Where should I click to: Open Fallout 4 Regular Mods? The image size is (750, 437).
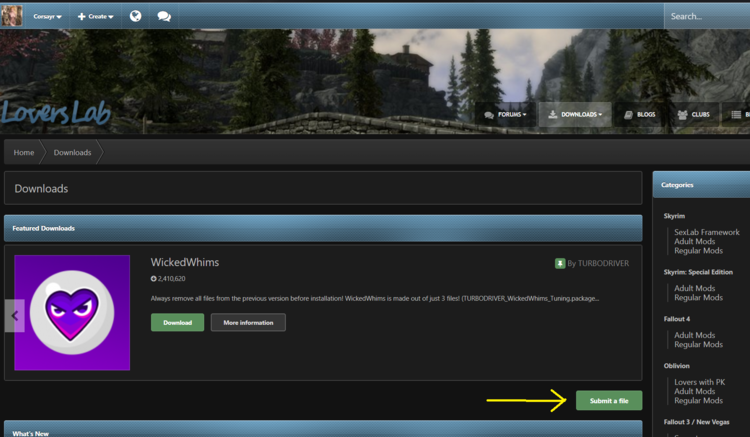(x=698, y=344)
